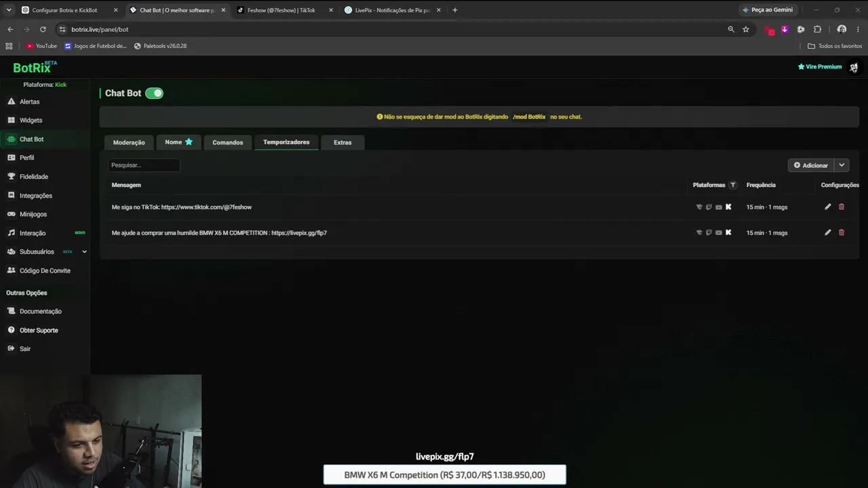
Task: Click the purple download extension icon
Action: coord(785,29)
